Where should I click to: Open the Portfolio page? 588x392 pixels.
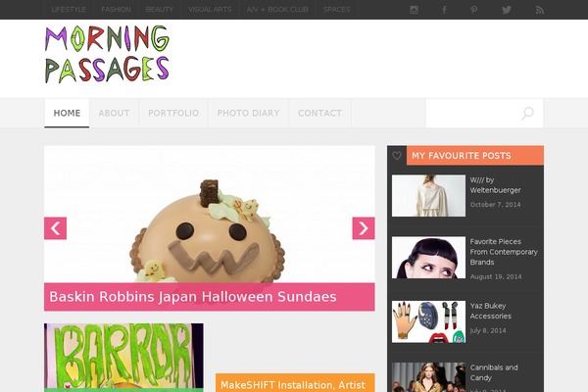tap(173, 113)
